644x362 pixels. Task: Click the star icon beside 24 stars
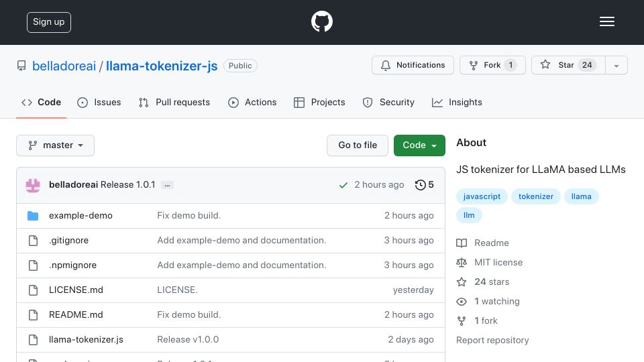[462, 282]
